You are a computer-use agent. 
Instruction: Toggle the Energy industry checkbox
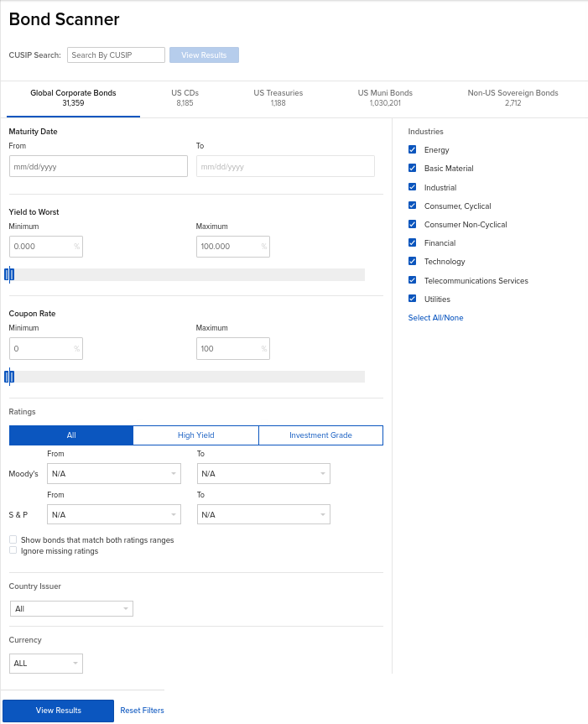[412, 149]
